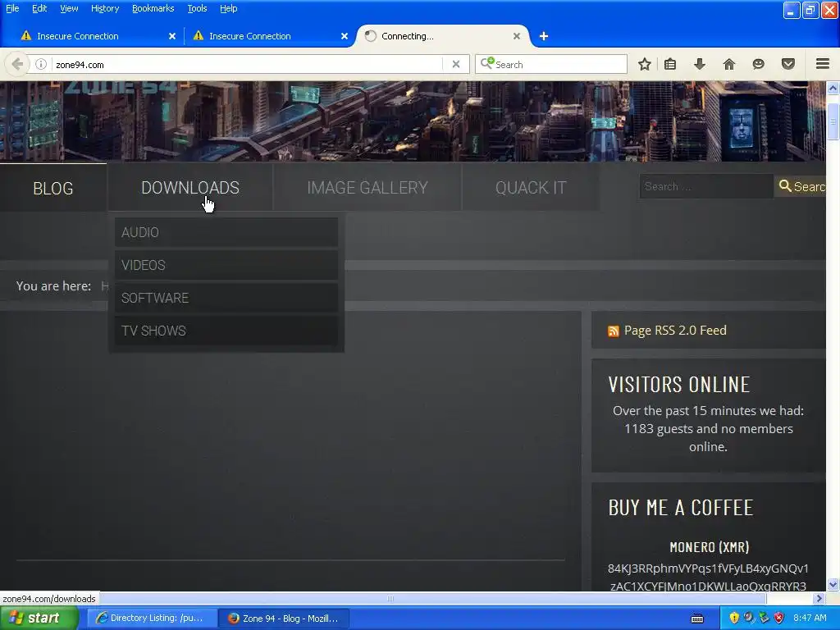
Task: Close the second Insecure Connection tab
Action: [345, 36]
